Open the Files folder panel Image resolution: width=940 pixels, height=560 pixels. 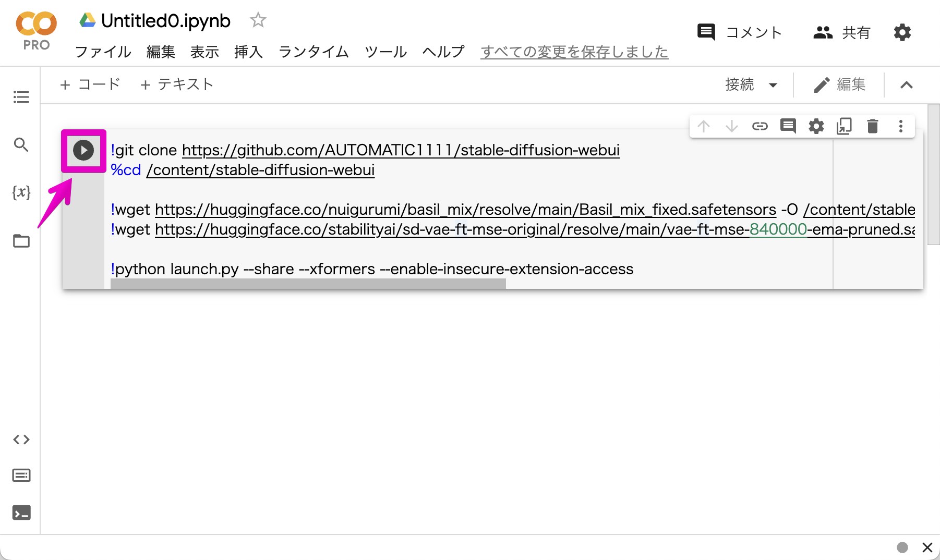21,241
